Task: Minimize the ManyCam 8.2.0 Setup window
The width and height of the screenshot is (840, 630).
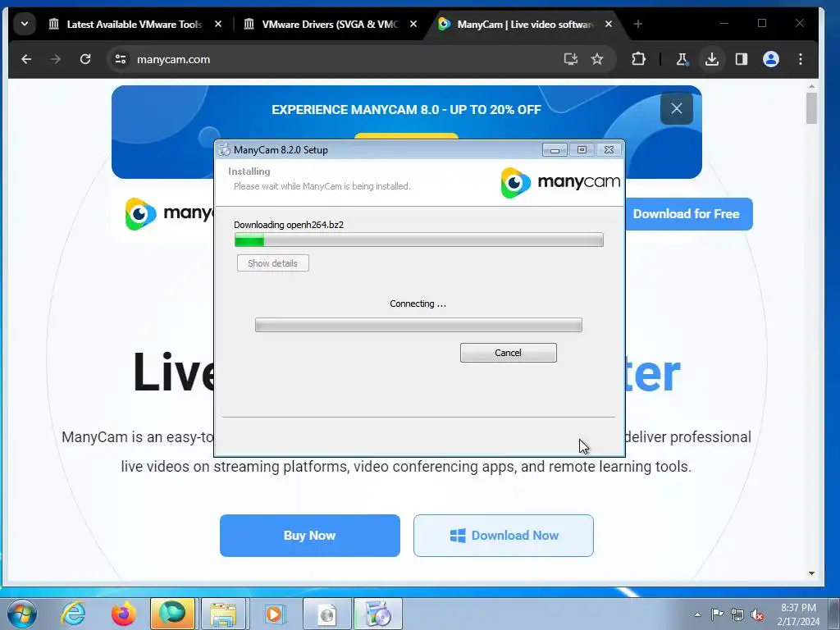Action: tap(555, 150)
